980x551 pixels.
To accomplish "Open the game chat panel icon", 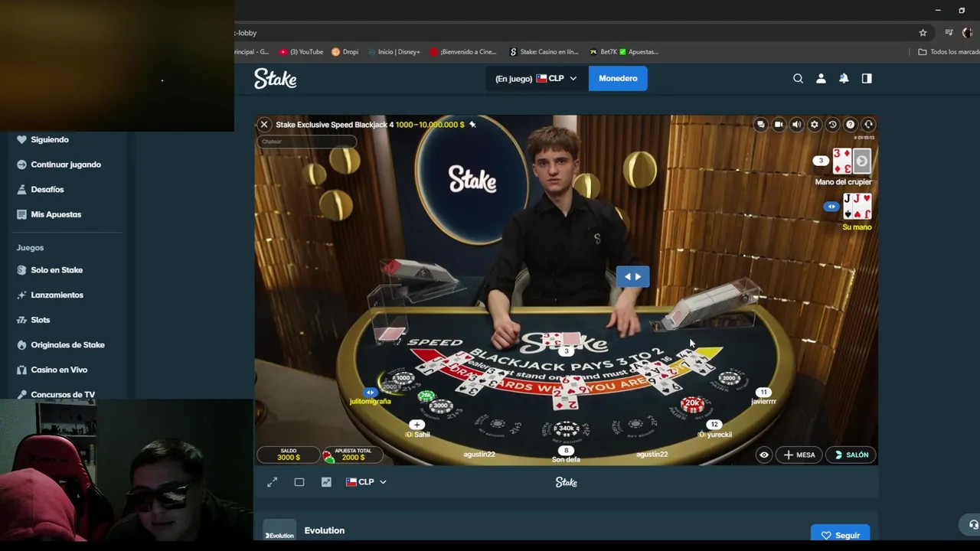I will (760, 125).
